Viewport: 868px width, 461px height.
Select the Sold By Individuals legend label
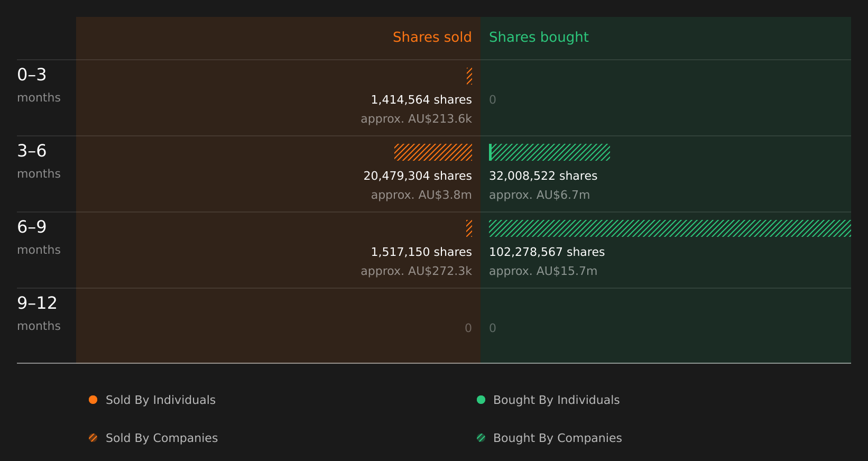pyautogui.click(x=161, y=400)
